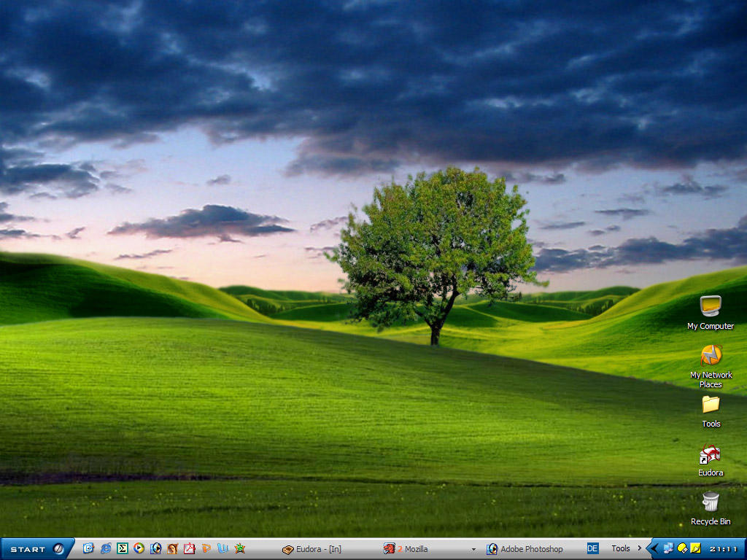This screenshot has height=560, width=747.
Task: Click the network computers tray icon
Action: tap(668, 548)
